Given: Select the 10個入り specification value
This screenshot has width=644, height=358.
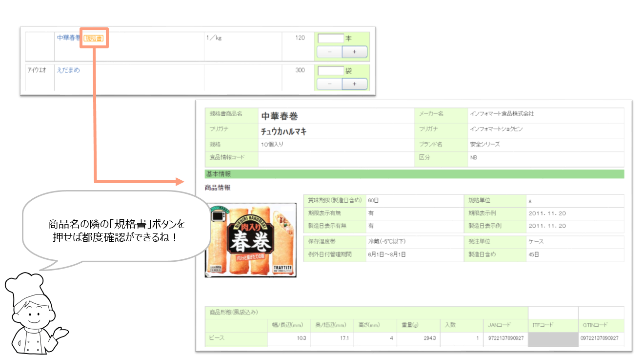Looking at the screenshot, I should [x=272, y=145].
